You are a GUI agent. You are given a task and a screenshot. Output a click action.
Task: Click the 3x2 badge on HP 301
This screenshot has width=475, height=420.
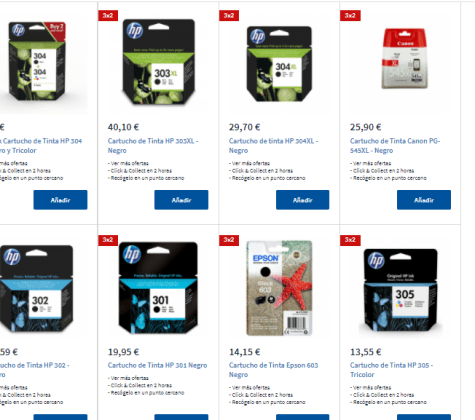click(x=108, y=240)
